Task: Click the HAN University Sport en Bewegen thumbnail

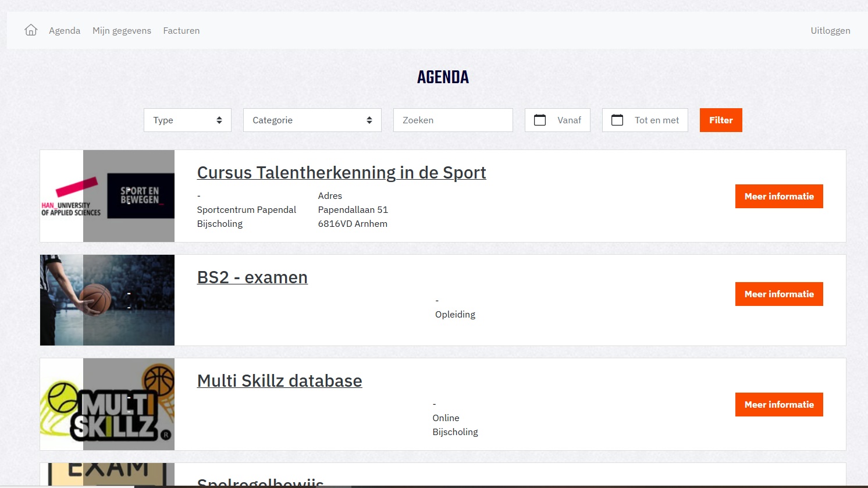Action: tap(107, 196)
